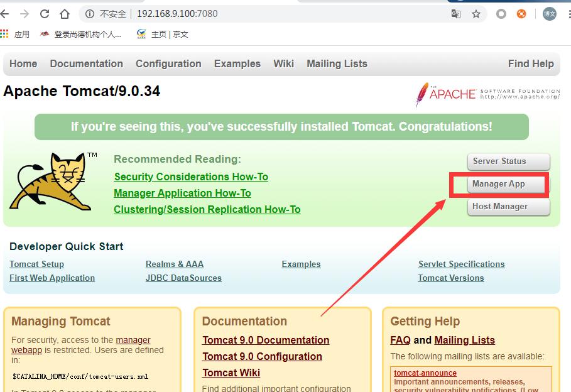Open the Examples nav item
This screenshot has width=571, height=392.
237,63
